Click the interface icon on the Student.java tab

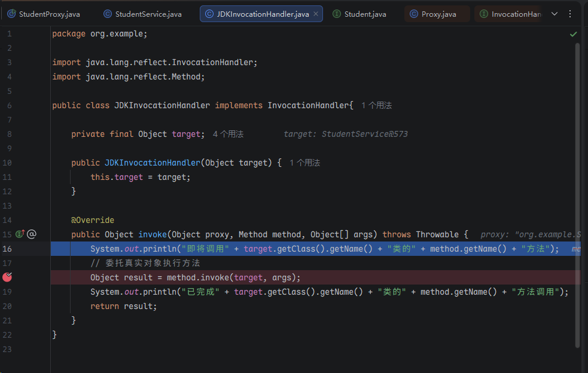pos(337,14)
